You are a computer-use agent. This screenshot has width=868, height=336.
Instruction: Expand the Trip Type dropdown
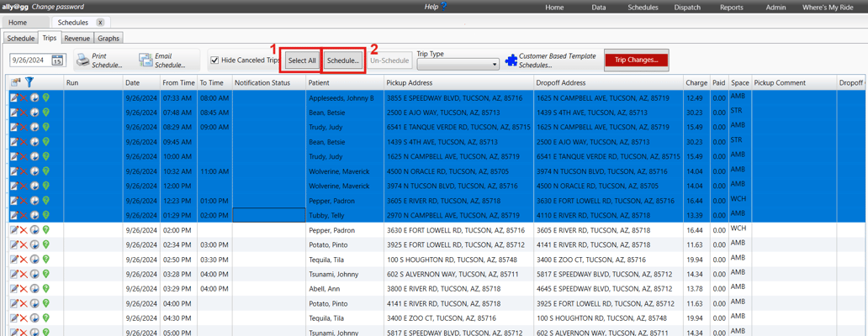(x=494, y=65)
